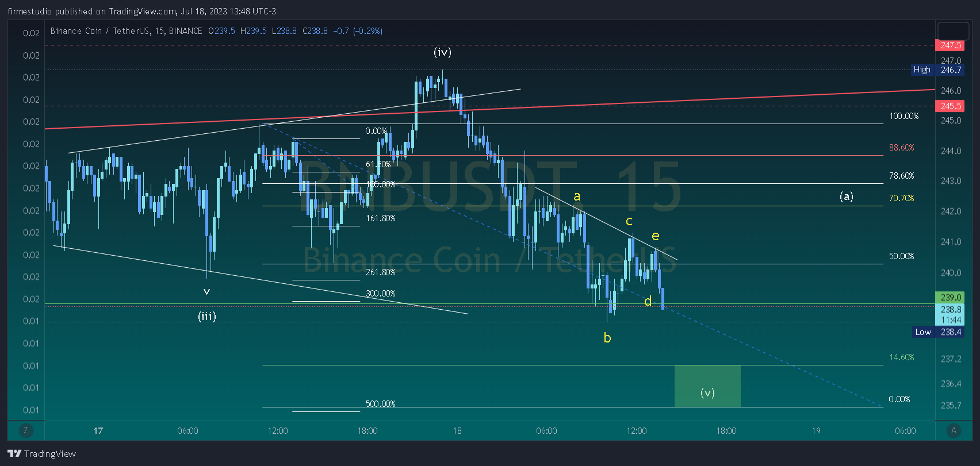Screen dimensions: 980x466
Task: Click the (v) label in the green box
Action: point(707,392)
